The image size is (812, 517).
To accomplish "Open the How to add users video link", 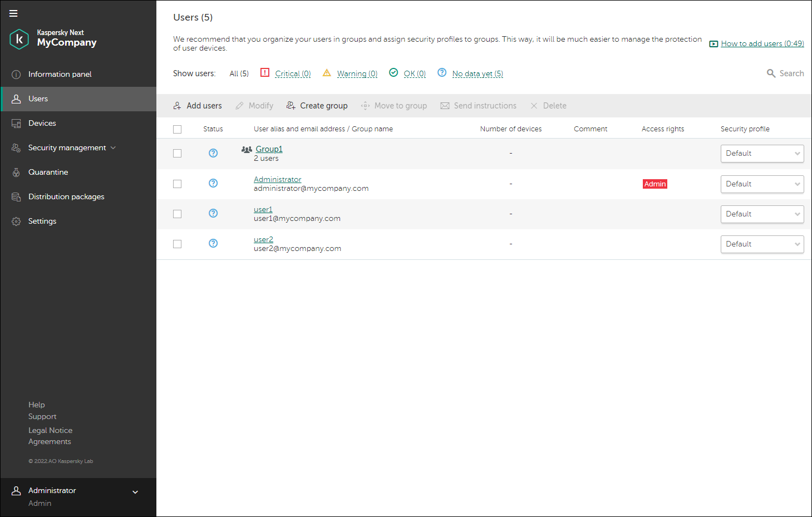I will 762,43.
